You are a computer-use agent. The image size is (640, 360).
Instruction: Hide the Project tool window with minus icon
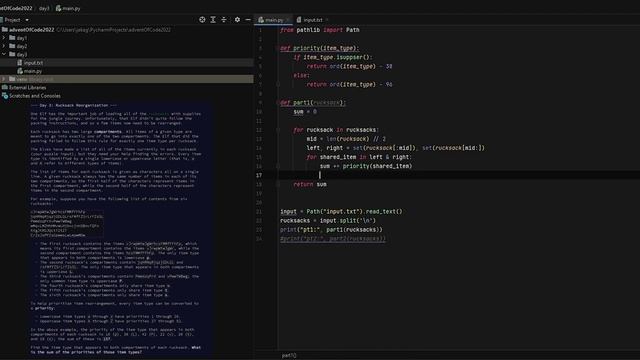(x=248, y=20)
